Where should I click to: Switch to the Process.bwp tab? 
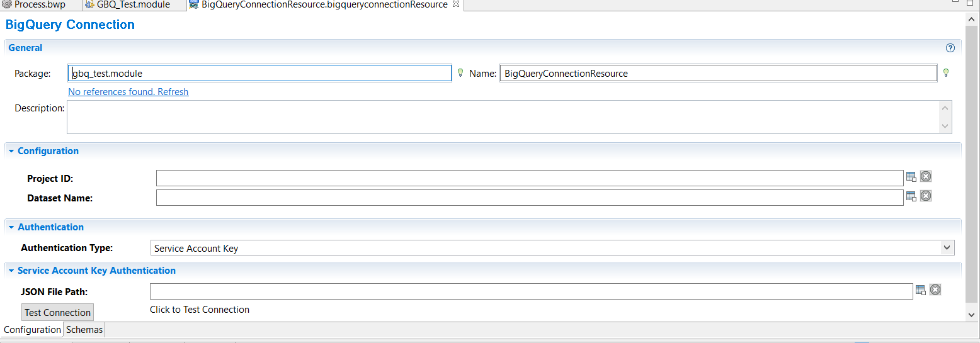tap(41, 4)
